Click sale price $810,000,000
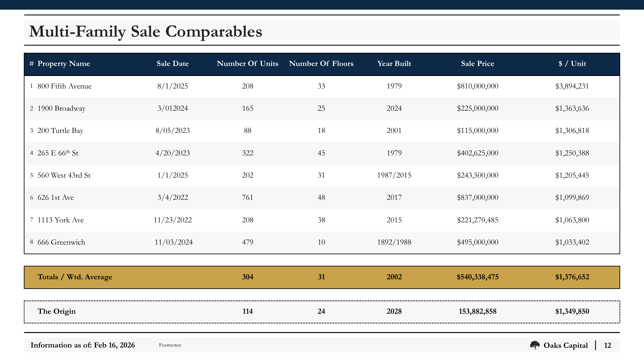 pyautogui.click(x=478, y=86)
